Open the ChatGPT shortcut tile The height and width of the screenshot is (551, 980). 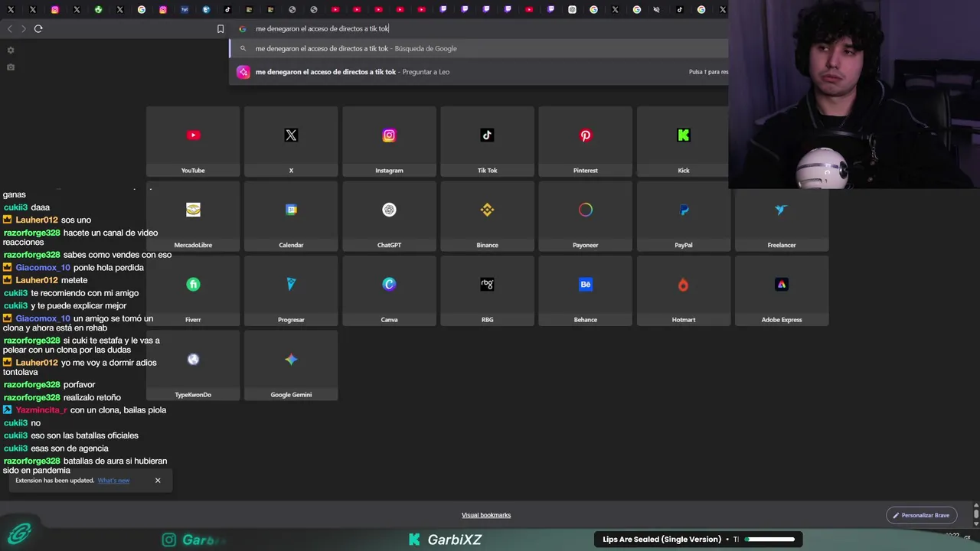(x=389, y=217)
